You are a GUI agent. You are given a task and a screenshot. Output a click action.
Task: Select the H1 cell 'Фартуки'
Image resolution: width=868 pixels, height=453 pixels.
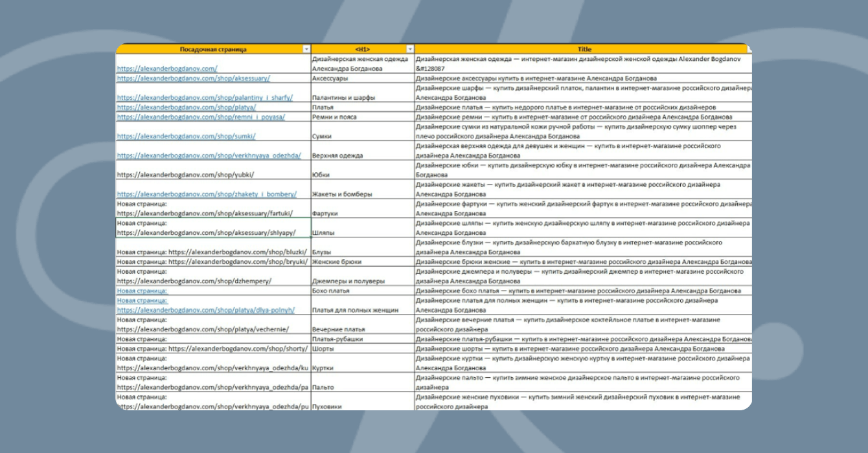pyautogui.click(x=363, y=209)
